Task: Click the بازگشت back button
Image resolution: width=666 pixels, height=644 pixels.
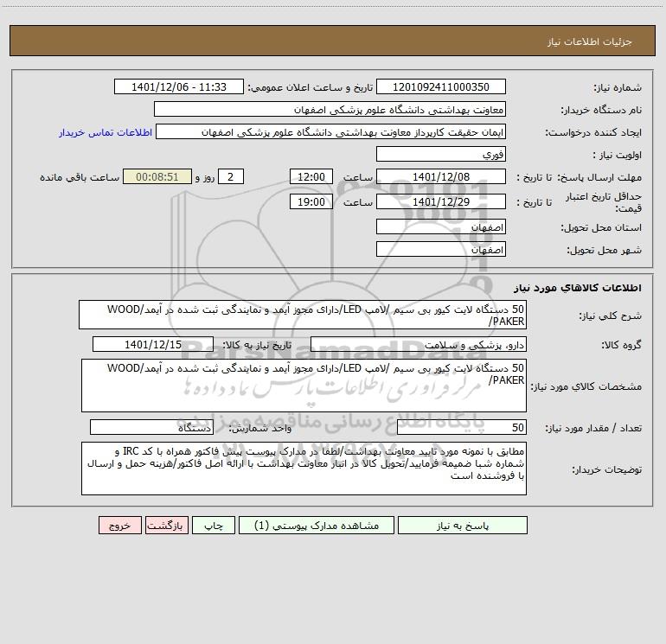Action: click(167, 525)
